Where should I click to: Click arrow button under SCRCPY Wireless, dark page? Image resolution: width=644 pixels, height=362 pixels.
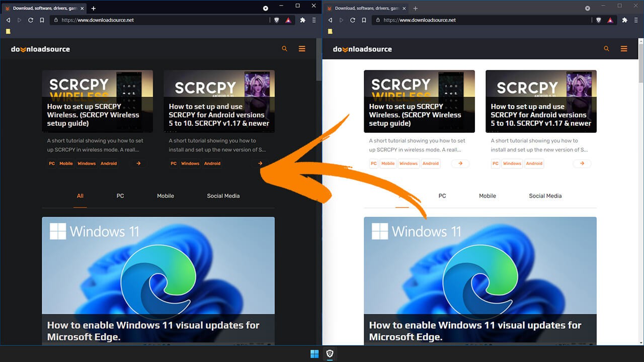click(x=138, y=163)
